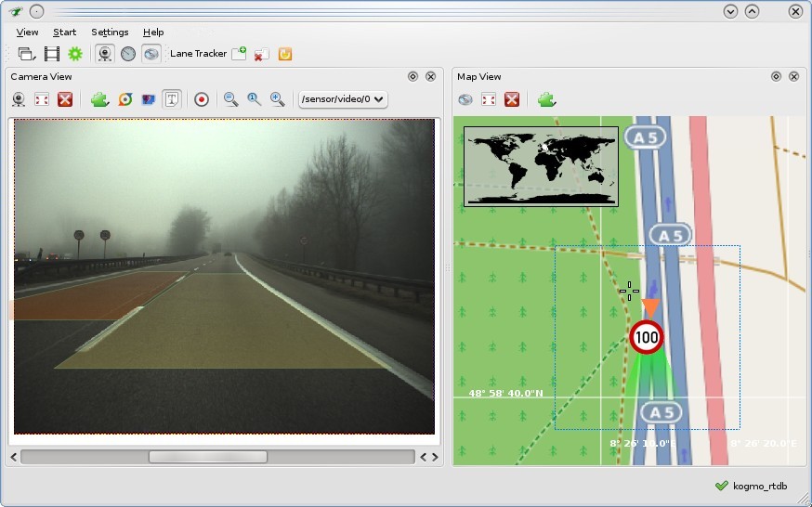Zoom out the camera view

230,99
